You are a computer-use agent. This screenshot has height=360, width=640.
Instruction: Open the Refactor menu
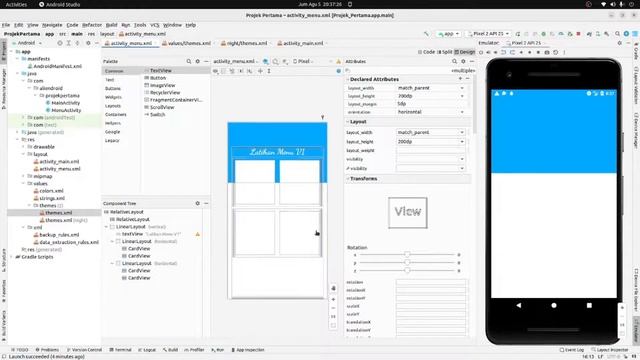(x=92, y=25)
